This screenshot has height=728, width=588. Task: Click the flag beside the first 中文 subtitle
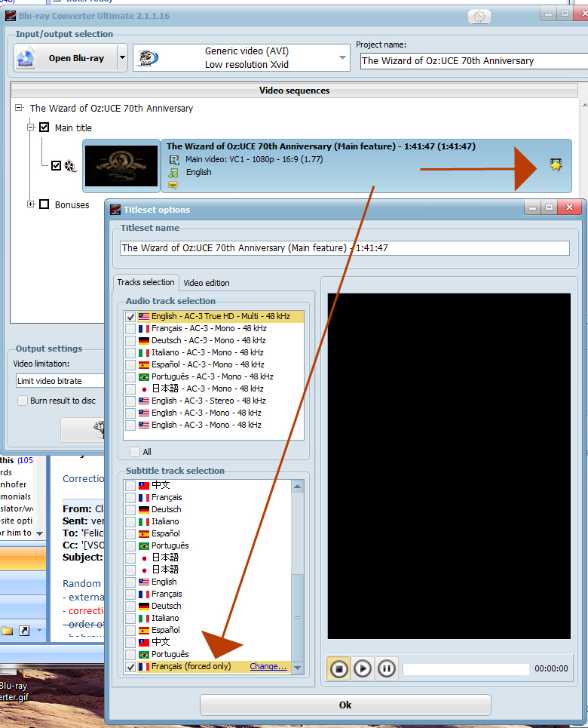coord(144,486)
